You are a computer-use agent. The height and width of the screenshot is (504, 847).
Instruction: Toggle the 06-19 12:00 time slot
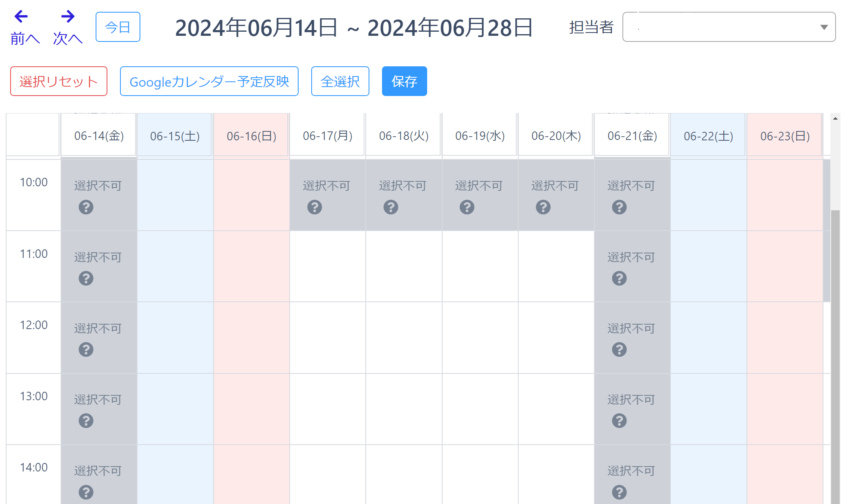tap(480, 337)
